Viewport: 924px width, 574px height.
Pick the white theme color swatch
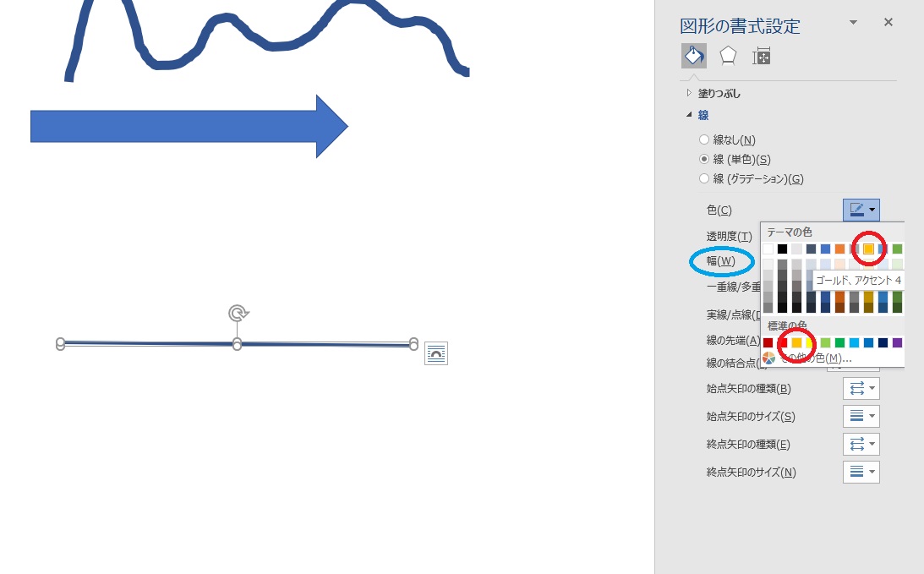coord(768,249)
